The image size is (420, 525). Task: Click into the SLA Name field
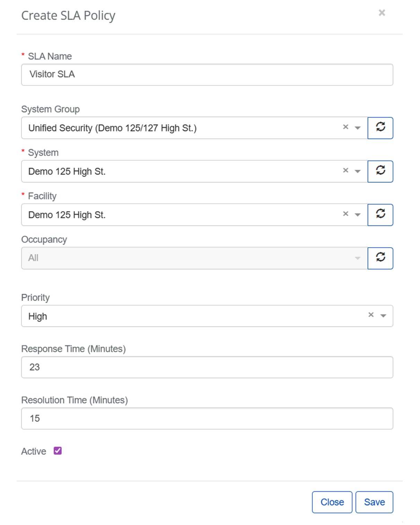pyautogui.click(x=207, y=74)
